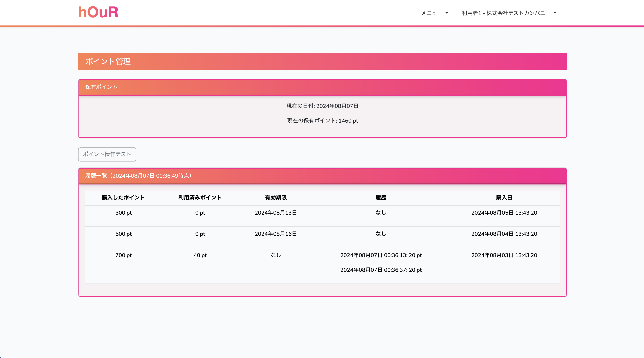
Task: Open the メニュー dropdown
Action: pos(434,13)
